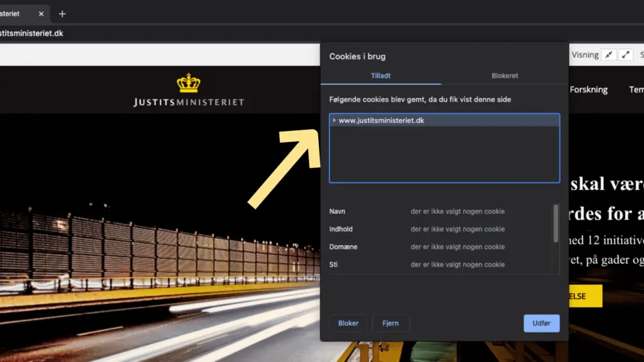
Task: Click the Justitsministeriet crown logo
Action: (188, 82)
